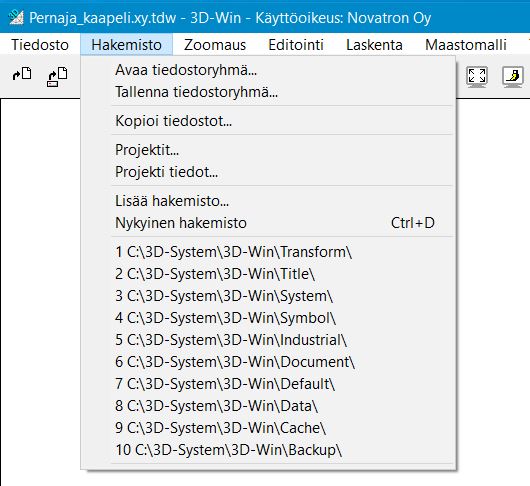
Task: Close the open Hakemisto menu
Action: (x=126, y=45)
